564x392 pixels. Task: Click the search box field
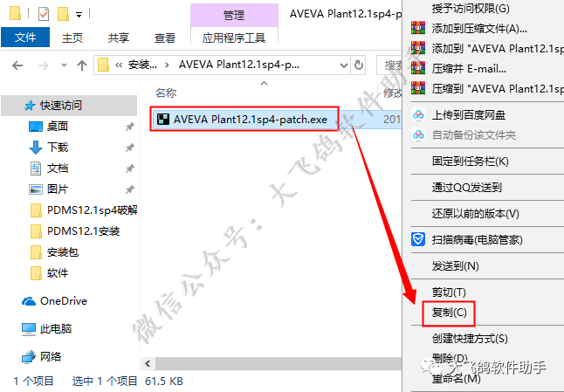(389, 65)
